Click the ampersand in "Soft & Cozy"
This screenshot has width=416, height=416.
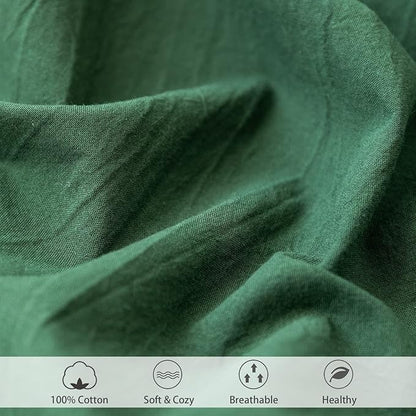point(167,400)
